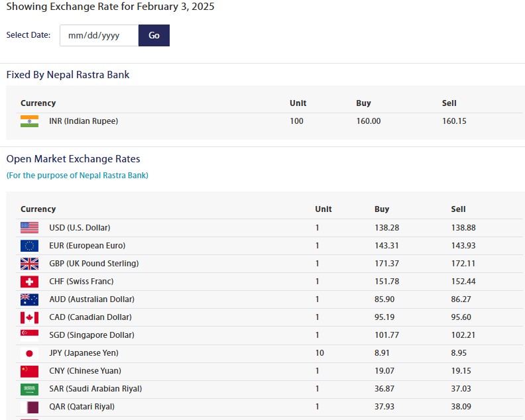Image resolution: width=525 pixels, height=420 pixels.
Task: Click the Australian flag icon
Action: 29,299
